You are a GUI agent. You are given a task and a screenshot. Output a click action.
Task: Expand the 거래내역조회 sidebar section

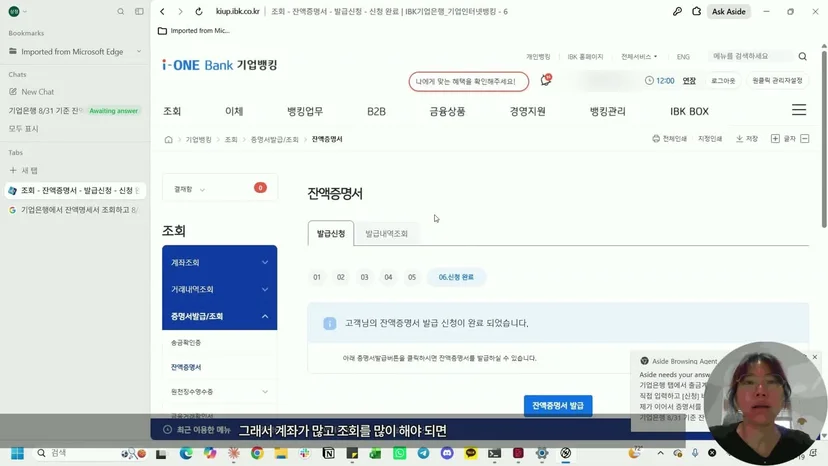pyautogui.click(x=220, y=290)
